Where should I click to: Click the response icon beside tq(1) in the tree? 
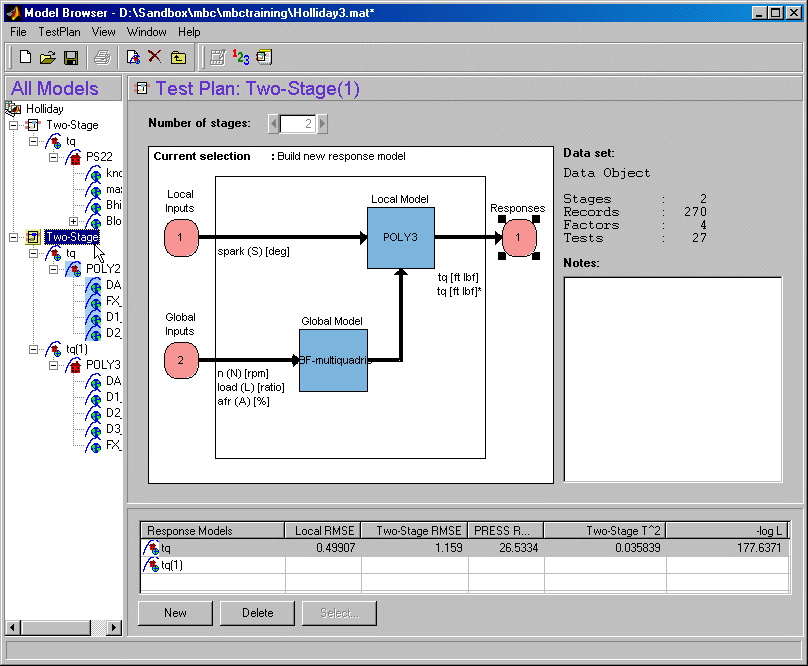[54, 349]
